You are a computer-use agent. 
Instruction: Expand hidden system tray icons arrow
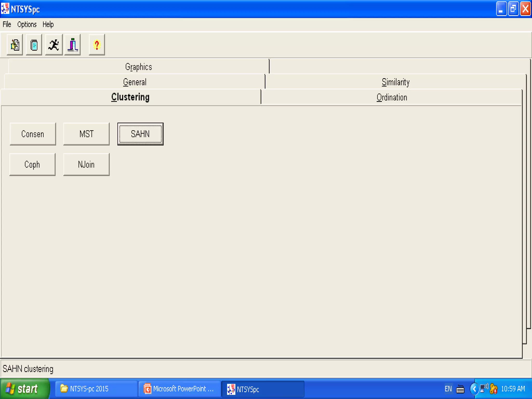474,389
